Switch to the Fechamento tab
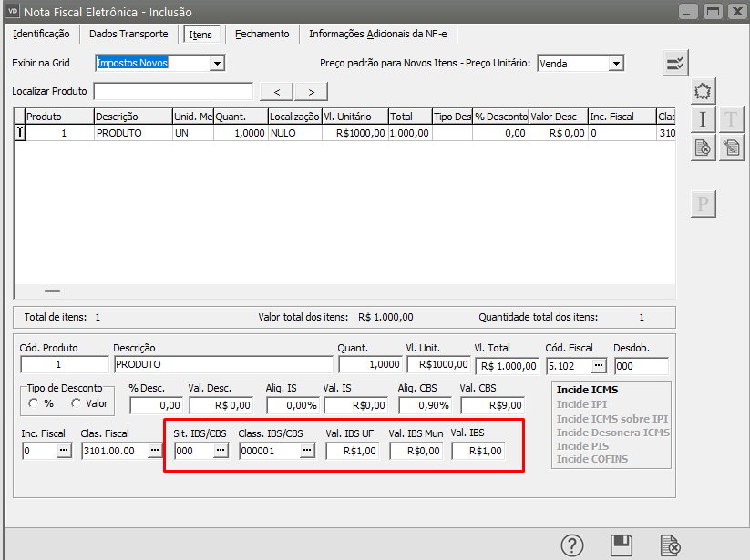 [x=262, y=34]
